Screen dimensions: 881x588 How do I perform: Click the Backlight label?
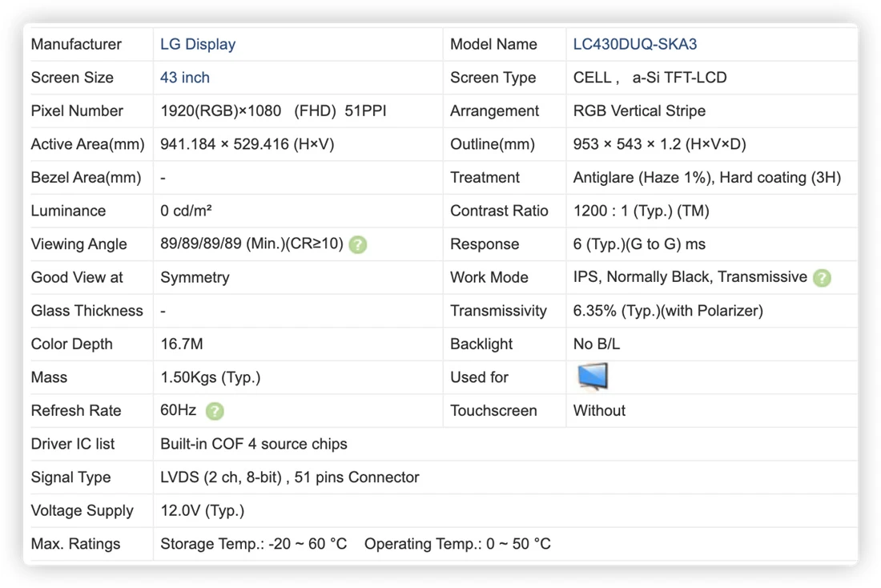[481, 344]
